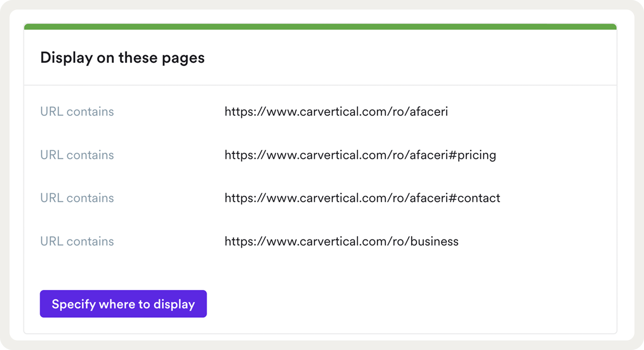This screenshot has height=350, width=644.
Task: Click the Display on these pages heading
Action: pos(122,58)
